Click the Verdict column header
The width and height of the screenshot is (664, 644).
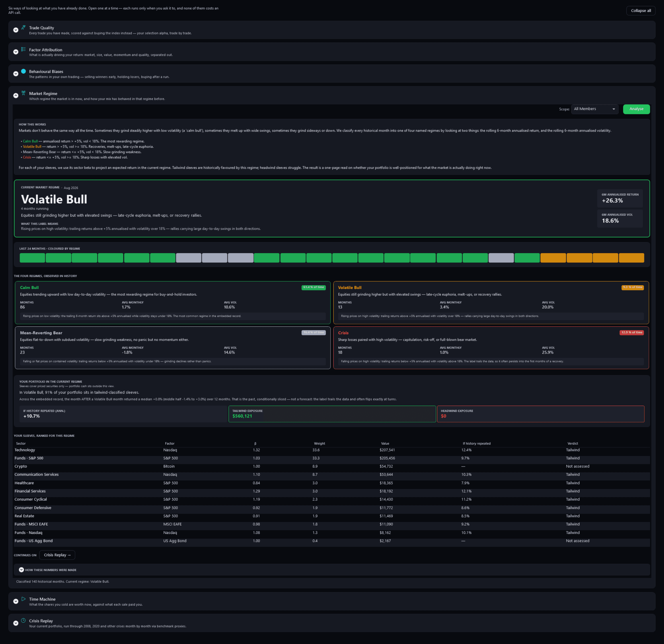pos(572,444)
